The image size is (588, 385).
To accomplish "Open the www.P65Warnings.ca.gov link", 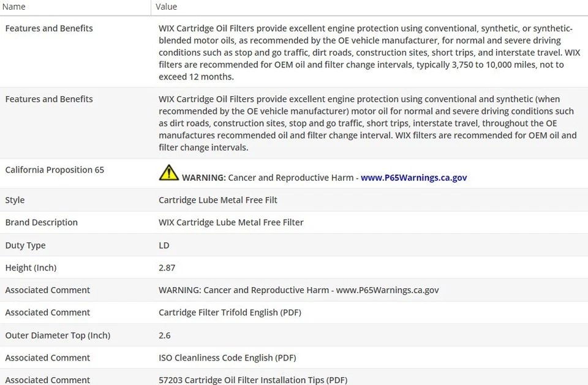I will coord(413,178).
